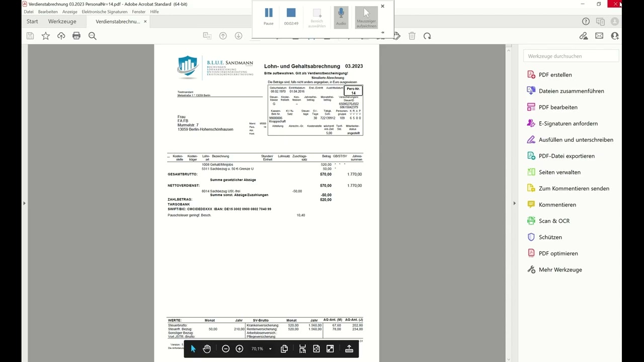
Task: Open the Bearbeiten menu
Action: point(48,12)
